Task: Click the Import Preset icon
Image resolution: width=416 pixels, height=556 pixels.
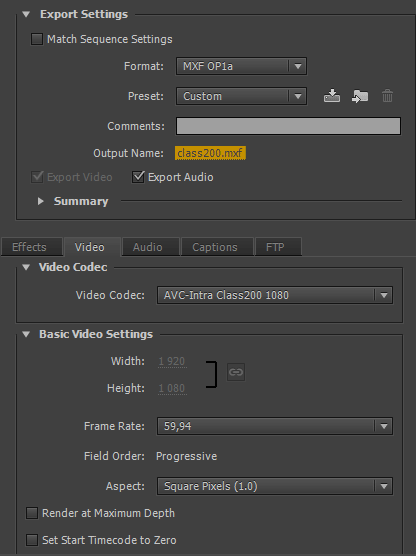Action: [360, 96]
